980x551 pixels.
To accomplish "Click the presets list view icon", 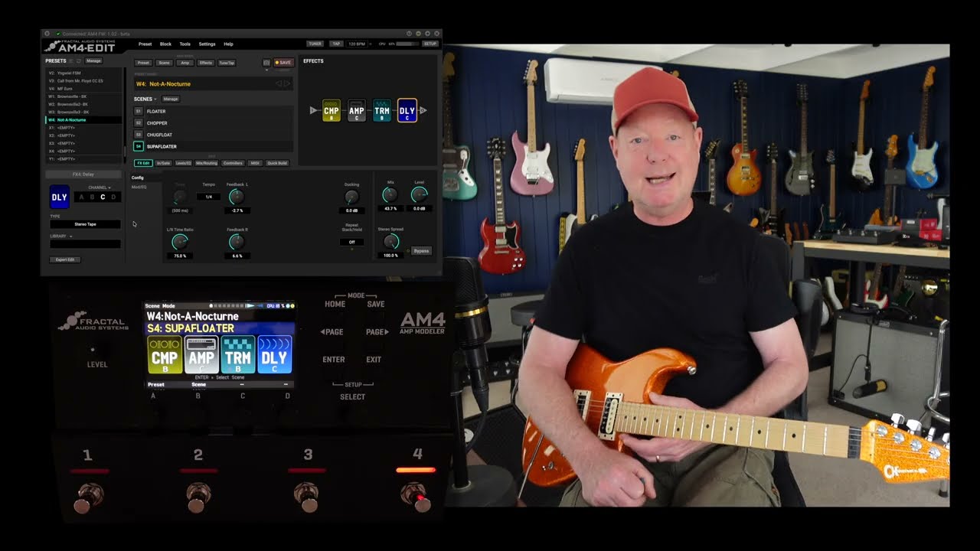I will click(x=71, y=60).
